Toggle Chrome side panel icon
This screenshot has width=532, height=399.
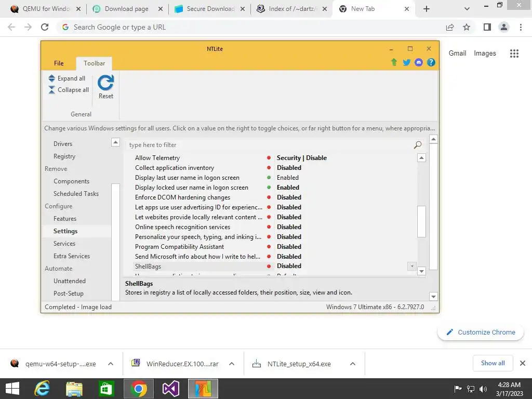[487, 27]
